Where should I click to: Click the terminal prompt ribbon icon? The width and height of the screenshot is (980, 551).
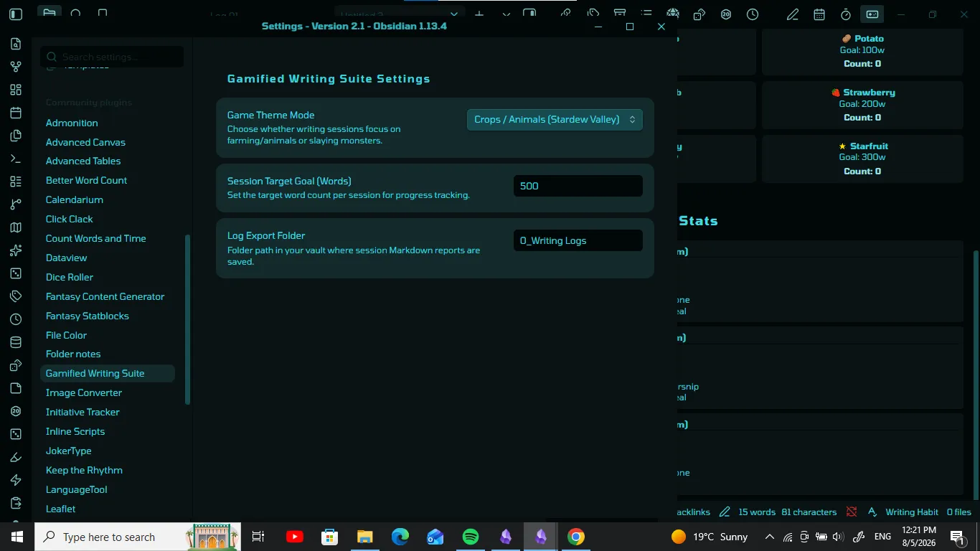(15, 159)
